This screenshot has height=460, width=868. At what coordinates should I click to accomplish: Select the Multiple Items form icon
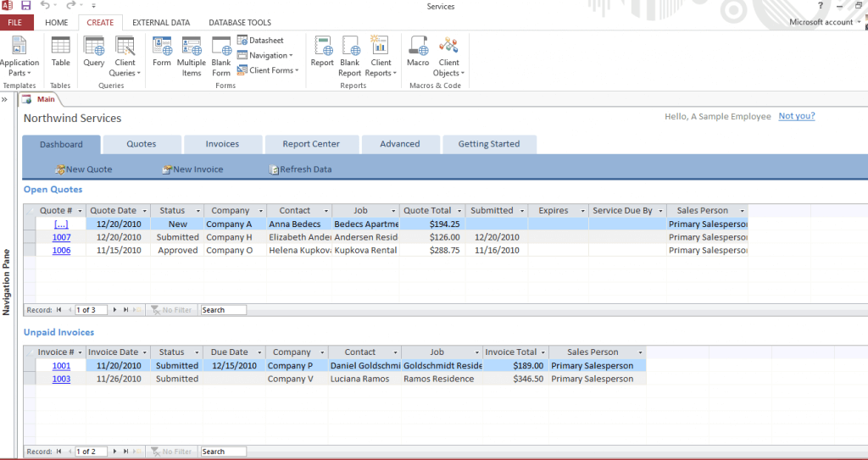192,53
